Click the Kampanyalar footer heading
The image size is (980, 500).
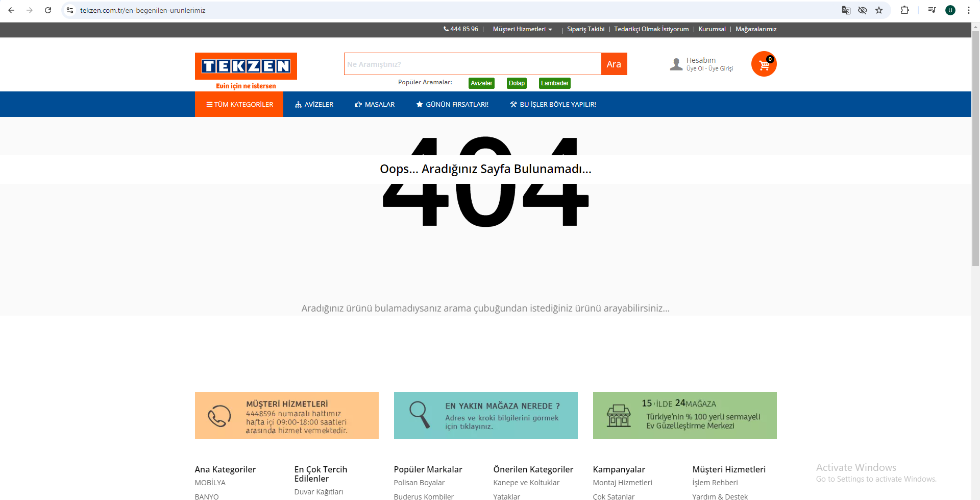(619, 469)
